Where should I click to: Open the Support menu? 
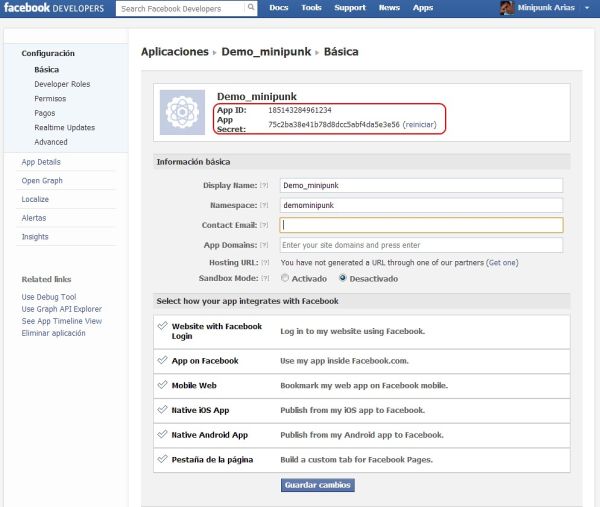point(350,8)
